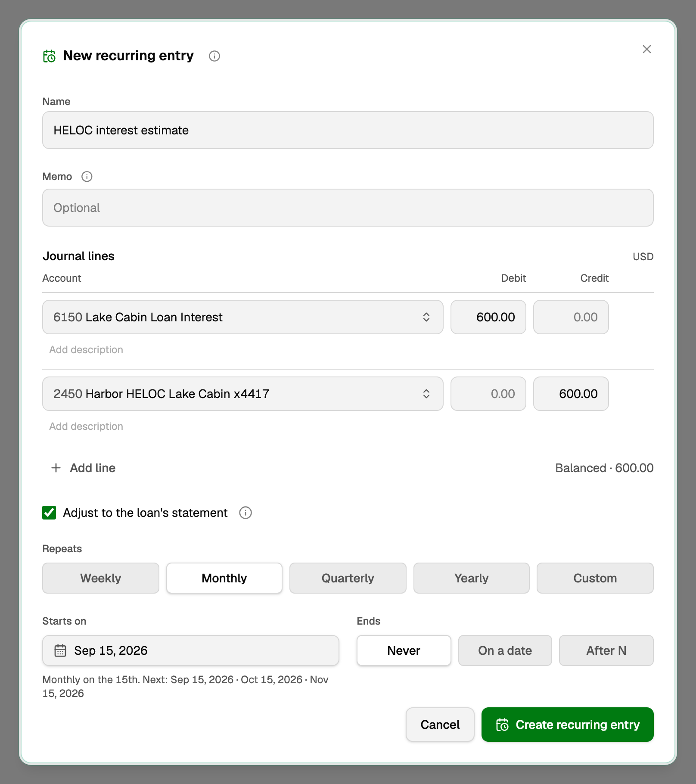This screenshot has width=696, height=784.
Task: Select Quarterly repeat frequency
Action: (348, 578)
